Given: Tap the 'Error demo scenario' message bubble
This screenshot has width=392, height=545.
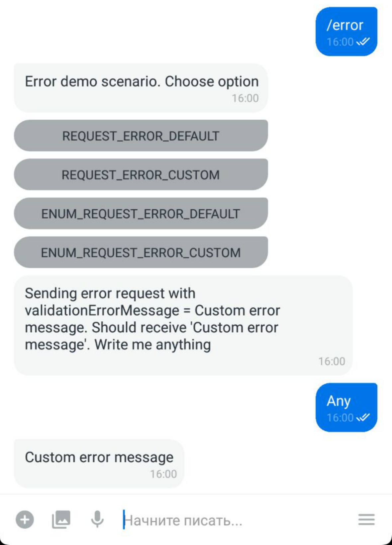Looking at the screenshot, I should click(141, 88).
